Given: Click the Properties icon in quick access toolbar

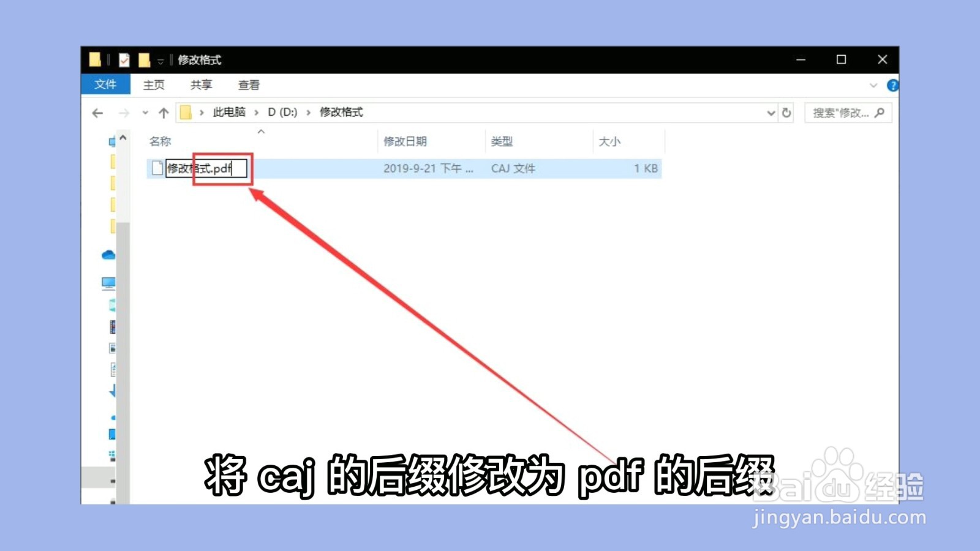Looking at the screenshot, I should [124, 59].
